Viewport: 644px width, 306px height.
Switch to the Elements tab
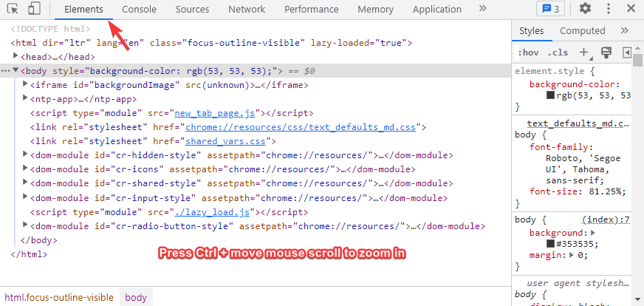83,10
